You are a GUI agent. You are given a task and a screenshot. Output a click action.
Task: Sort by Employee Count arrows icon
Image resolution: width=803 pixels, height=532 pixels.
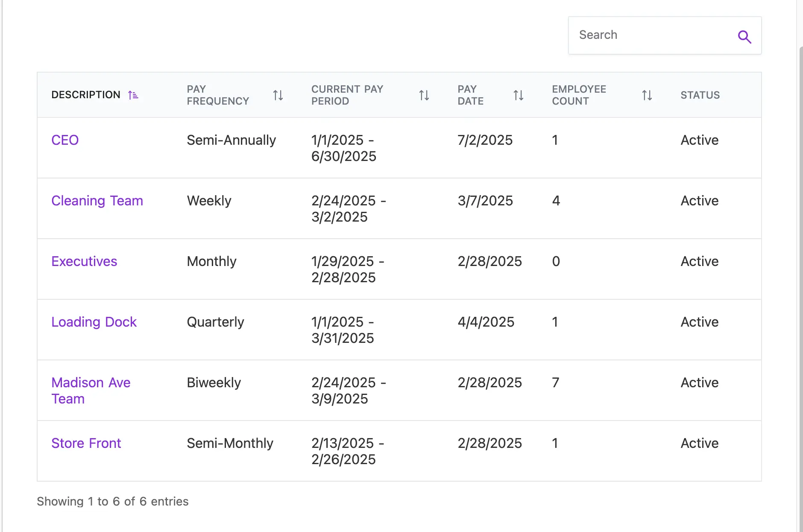[x=647, y=95]
